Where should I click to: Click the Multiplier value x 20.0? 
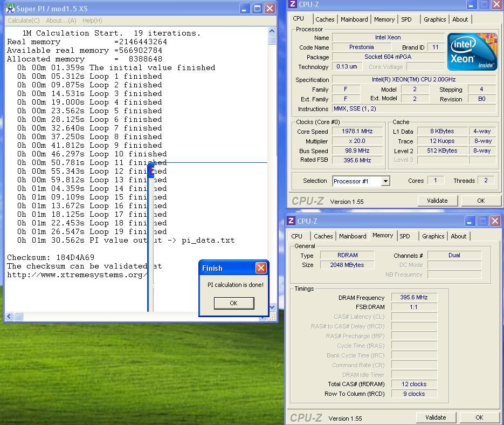point(357,141)
